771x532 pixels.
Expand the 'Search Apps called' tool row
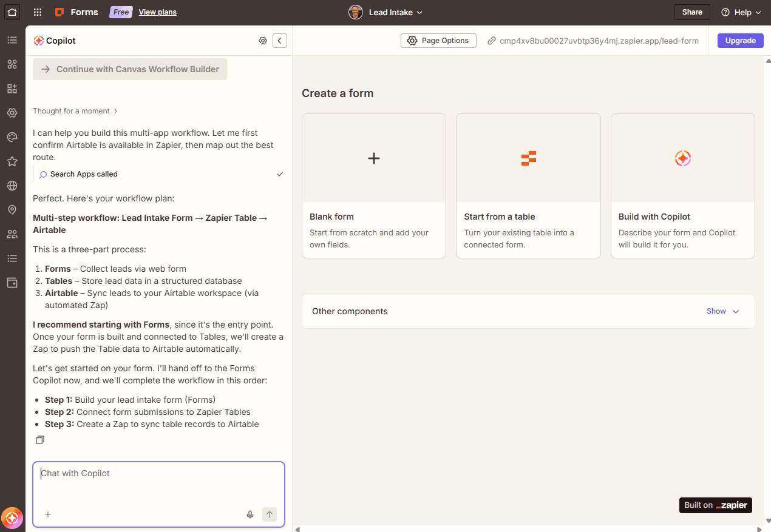pyautogui.click(x=158, y=174)
